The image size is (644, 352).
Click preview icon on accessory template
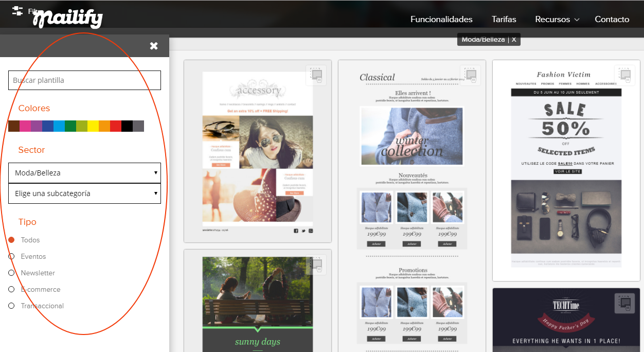316,75
